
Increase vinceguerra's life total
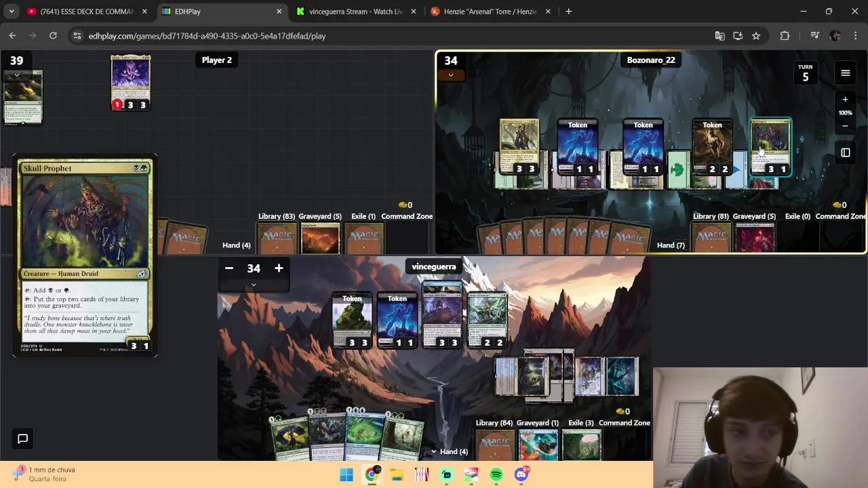coord(279,268)
